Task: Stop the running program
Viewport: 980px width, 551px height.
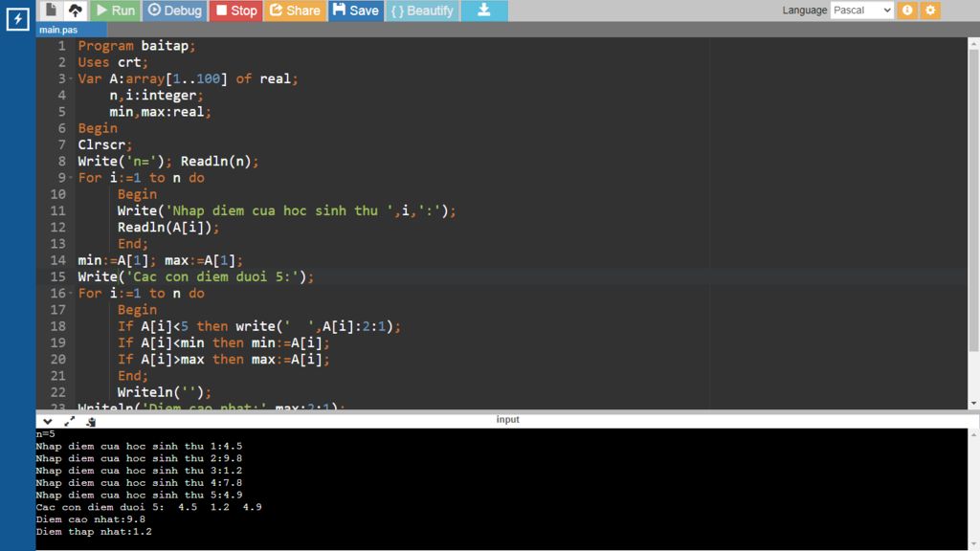Action: point(236,10)
